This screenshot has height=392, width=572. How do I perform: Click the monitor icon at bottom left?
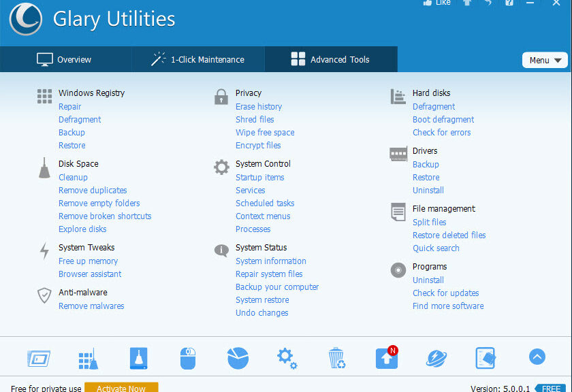click(x=39, y=357)
